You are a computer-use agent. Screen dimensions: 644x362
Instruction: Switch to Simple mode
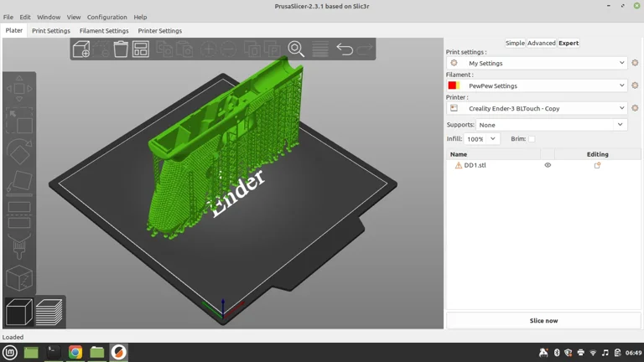(x=515, y=43)
